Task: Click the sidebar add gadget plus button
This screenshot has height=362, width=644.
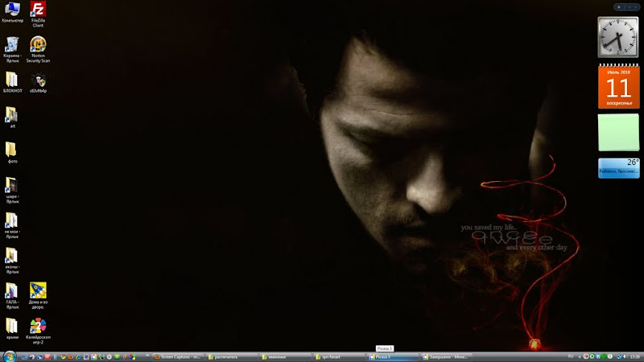Action: click(619, 7)
